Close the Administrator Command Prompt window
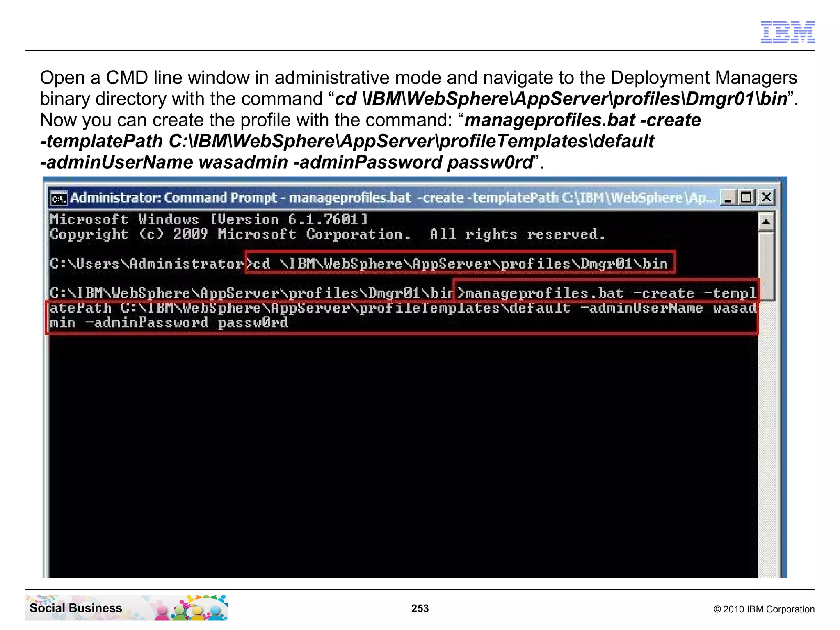This screenshot has width=840, height=630. pyautogui.click(x=766, y=198)
